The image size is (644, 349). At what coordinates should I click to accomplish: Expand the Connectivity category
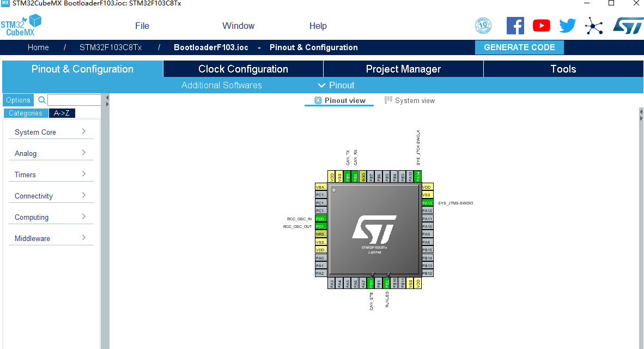51,195
